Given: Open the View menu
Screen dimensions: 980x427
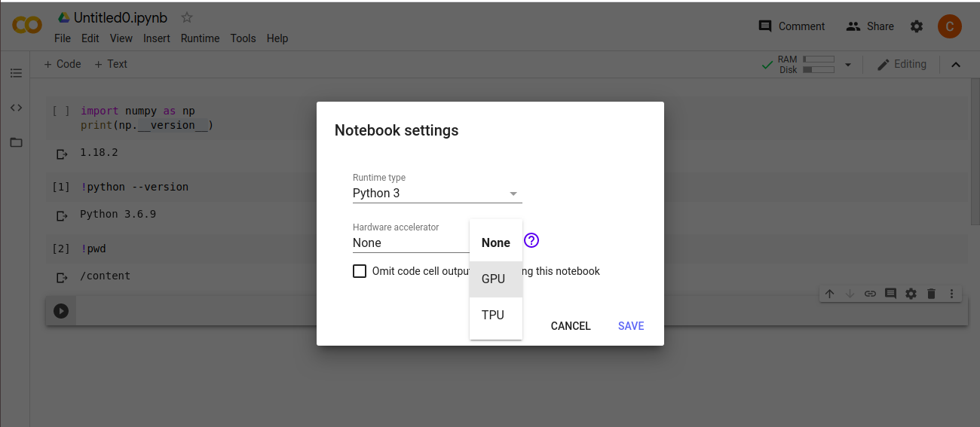Looking at the screenshot, I should tap(121, 38).
